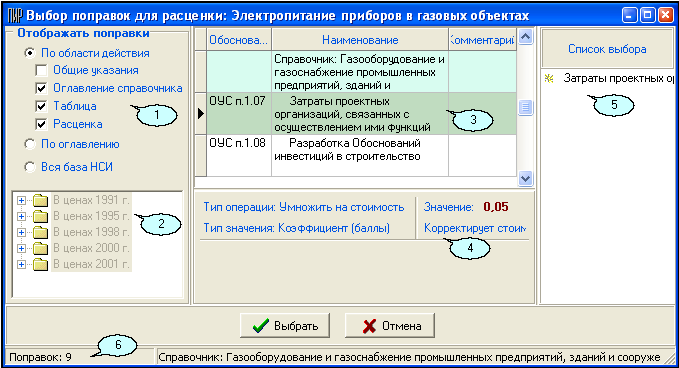The width and height of the screenshot is (679, 368).
Task: Click the В ценах 2001 г. tree label
Action: pyautogui.click(x=91, y=264)
